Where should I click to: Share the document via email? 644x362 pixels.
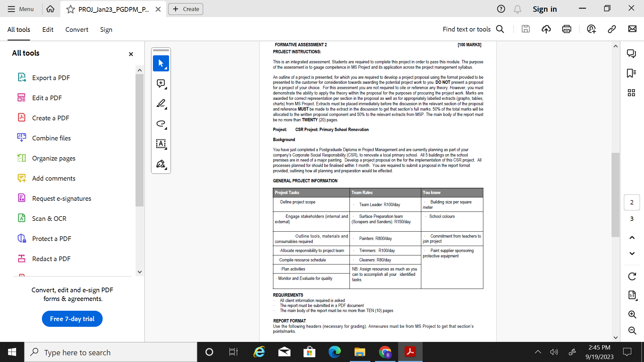(633, 29)
